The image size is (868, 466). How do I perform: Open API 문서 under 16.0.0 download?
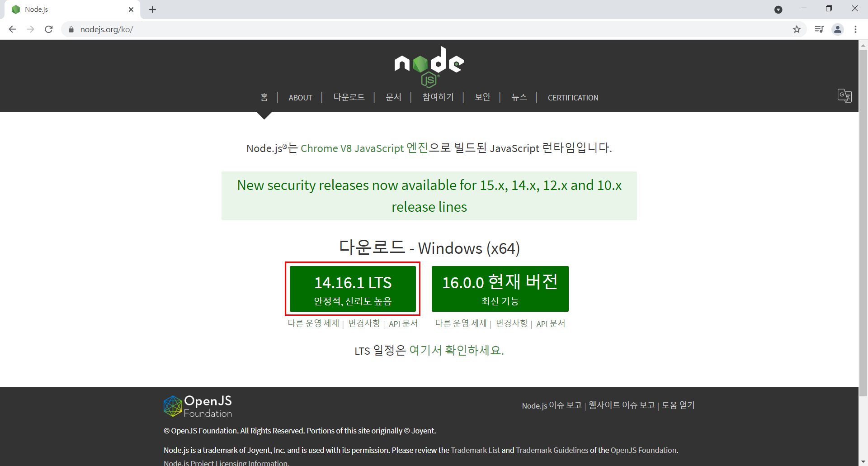click(551, 323)
